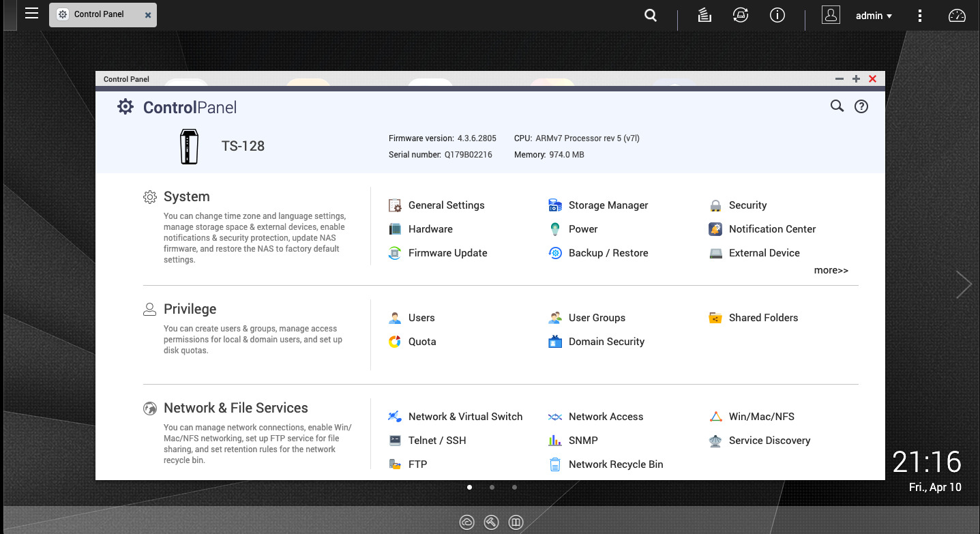The image size is (980, 534).
Task: Open Background Tasks stack icon
Action: 704,15
